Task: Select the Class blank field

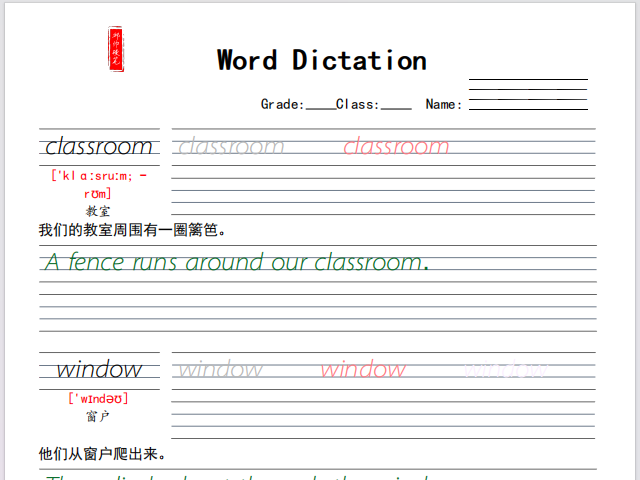Action: (x=396, y=105)
